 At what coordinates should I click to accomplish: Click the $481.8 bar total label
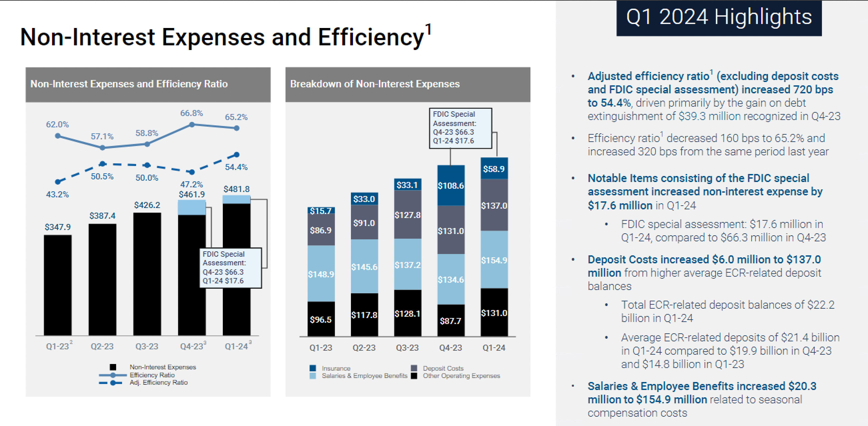237,189
